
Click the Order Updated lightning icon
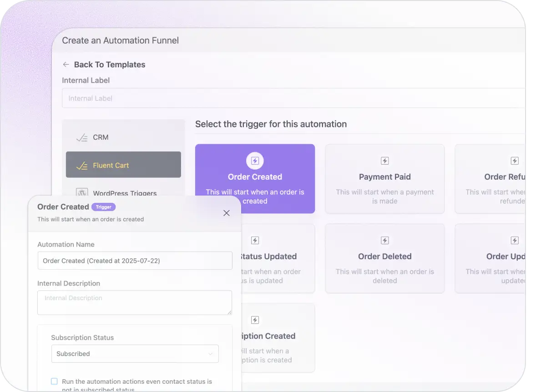515,240
